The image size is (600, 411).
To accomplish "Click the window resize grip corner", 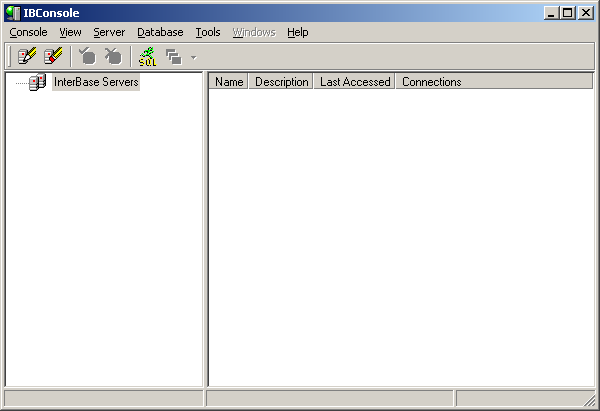I will pos(590,401).
